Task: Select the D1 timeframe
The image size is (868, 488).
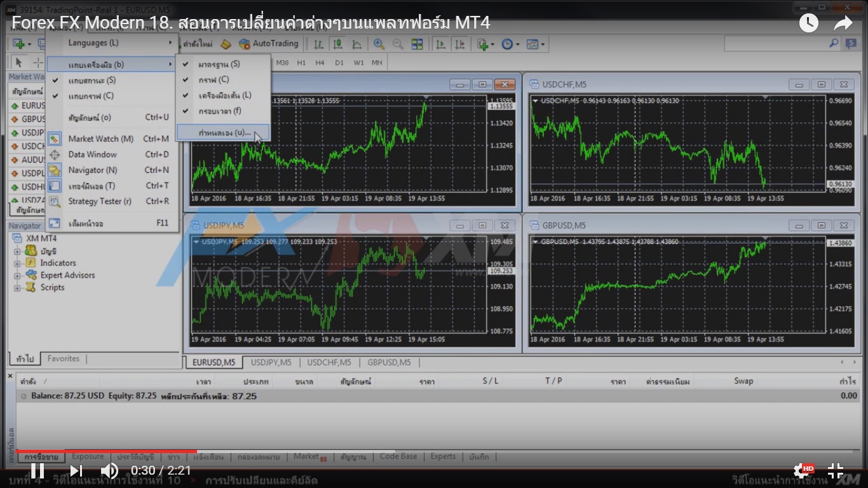Action: pyautogui.click(x=339, y=62)
